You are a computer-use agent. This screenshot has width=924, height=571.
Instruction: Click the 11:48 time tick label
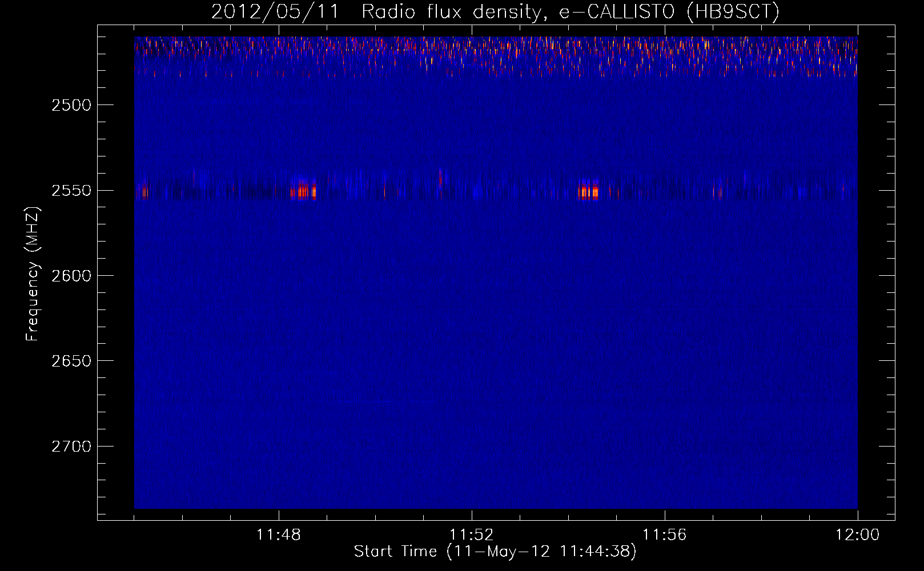(x=279, y=534)
